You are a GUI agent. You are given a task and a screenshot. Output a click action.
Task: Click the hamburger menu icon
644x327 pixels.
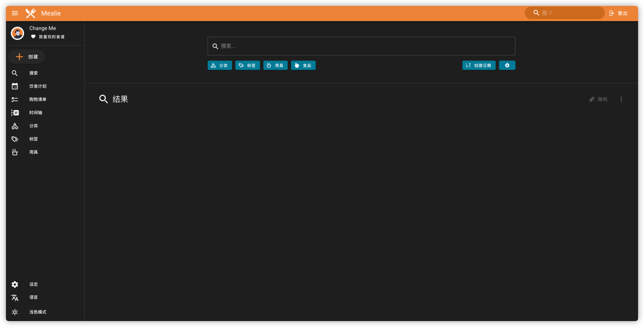coord(15,13)
